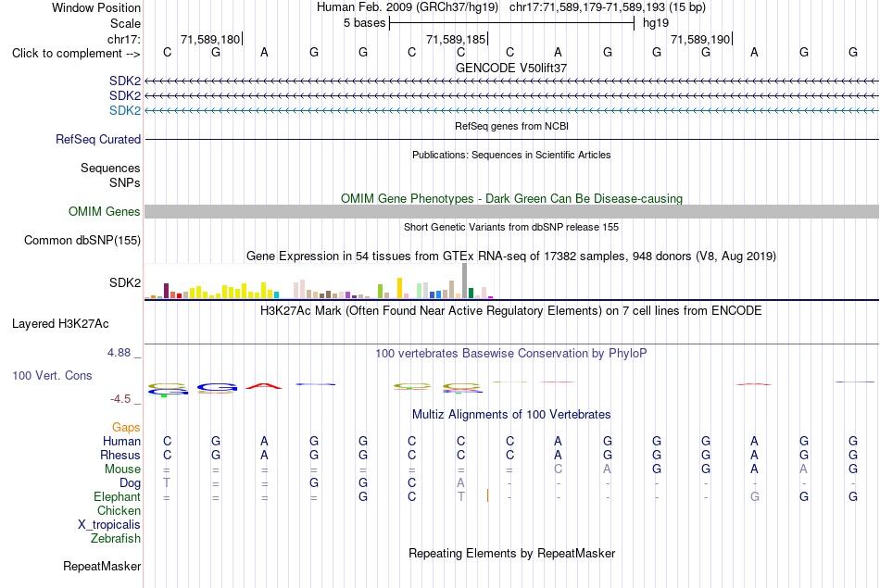Click the RepeatMasker track label
Screen dimensions: 880x588
(x=102, y=566)
